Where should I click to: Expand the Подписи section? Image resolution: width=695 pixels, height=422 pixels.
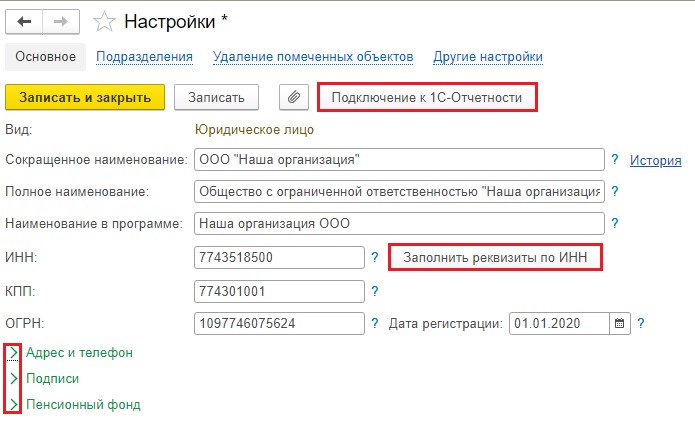[13, 379]
